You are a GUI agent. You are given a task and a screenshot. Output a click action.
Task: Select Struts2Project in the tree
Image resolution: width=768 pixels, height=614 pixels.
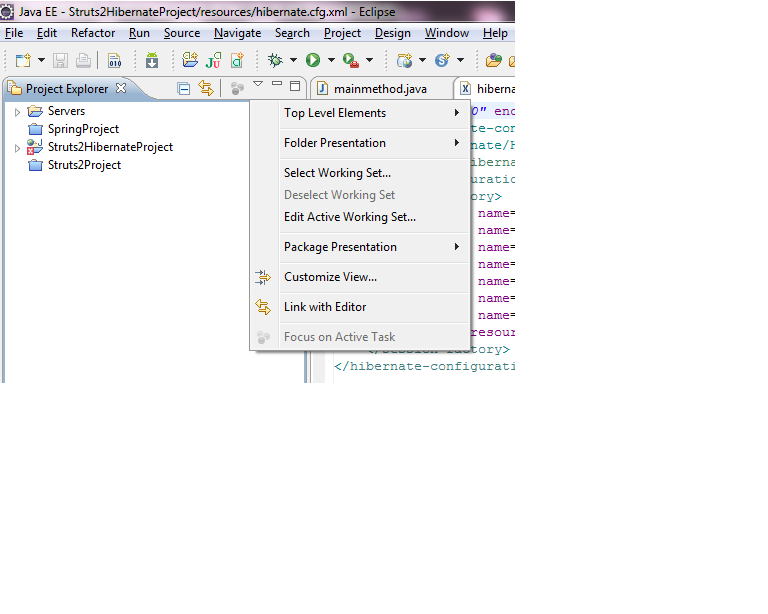tap(84, 165)
